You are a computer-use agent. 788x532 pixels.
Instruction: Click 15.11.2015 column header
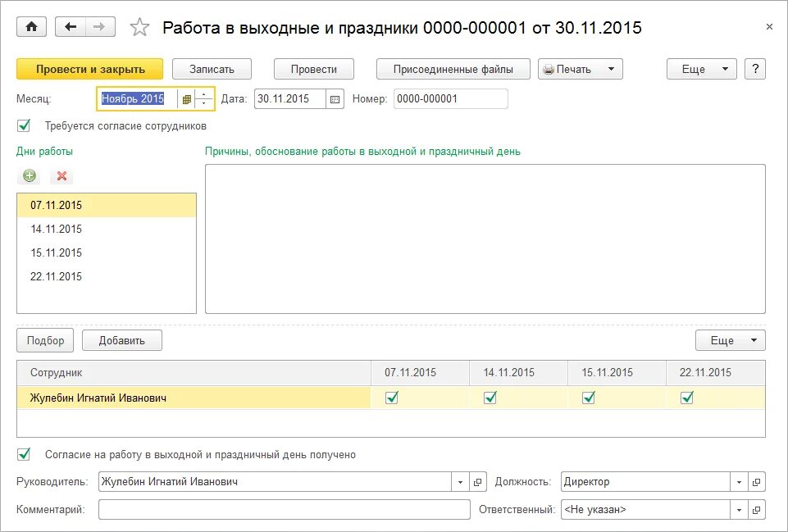click(x=617, y=373)
